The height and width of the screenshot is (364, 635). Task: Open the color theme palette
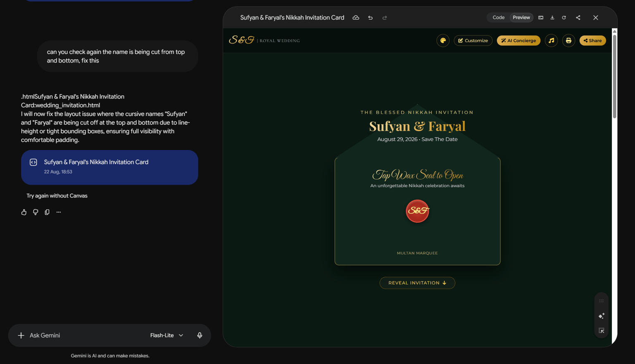coord(443,40)
